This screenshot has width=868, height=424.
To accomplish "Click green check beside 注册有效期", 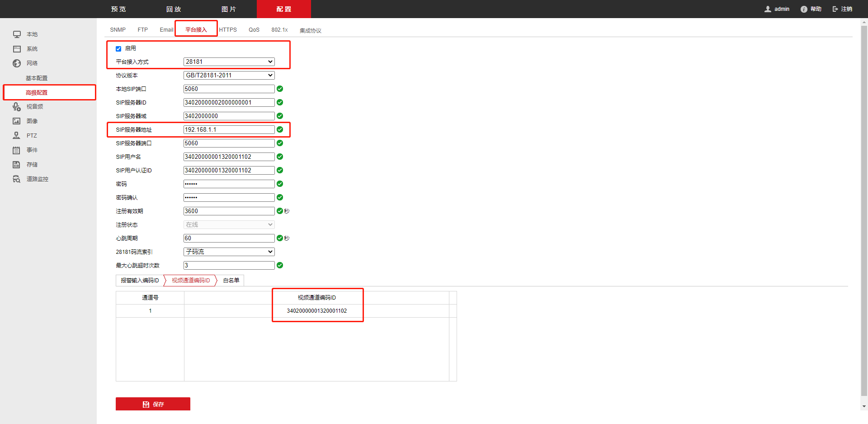I will [x=280, y=211].
